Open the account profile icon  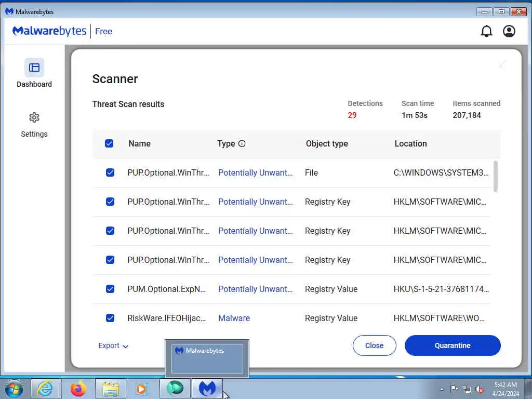[x=509, y=31]
